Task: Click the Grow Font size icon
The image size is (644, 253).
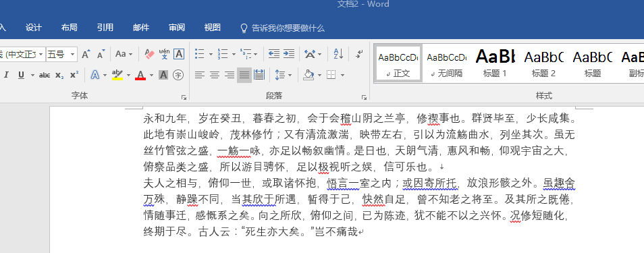Action: 86,54
